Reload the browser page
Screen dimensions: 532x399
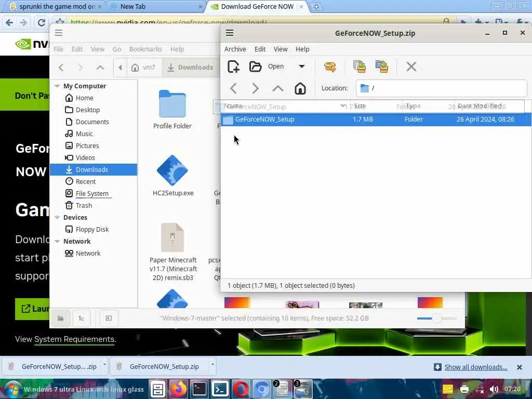pos(42,23)
